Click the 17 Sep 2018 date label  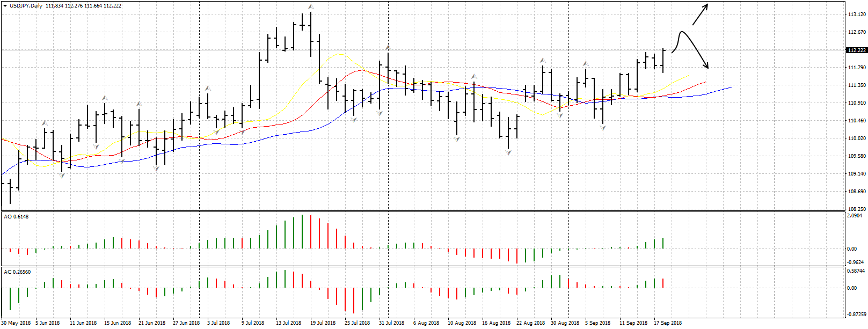[667, 323]
